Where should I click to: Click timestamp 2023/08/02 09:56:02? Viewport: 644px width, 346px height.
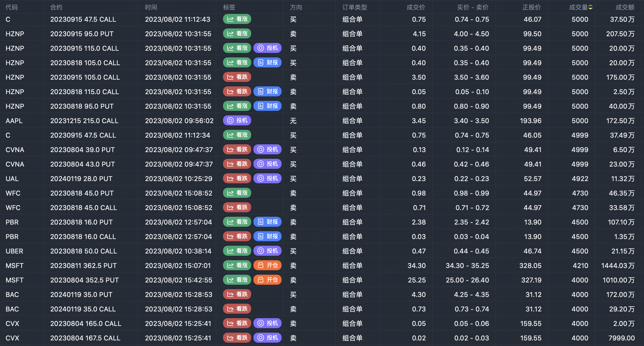tap(179, 121)
